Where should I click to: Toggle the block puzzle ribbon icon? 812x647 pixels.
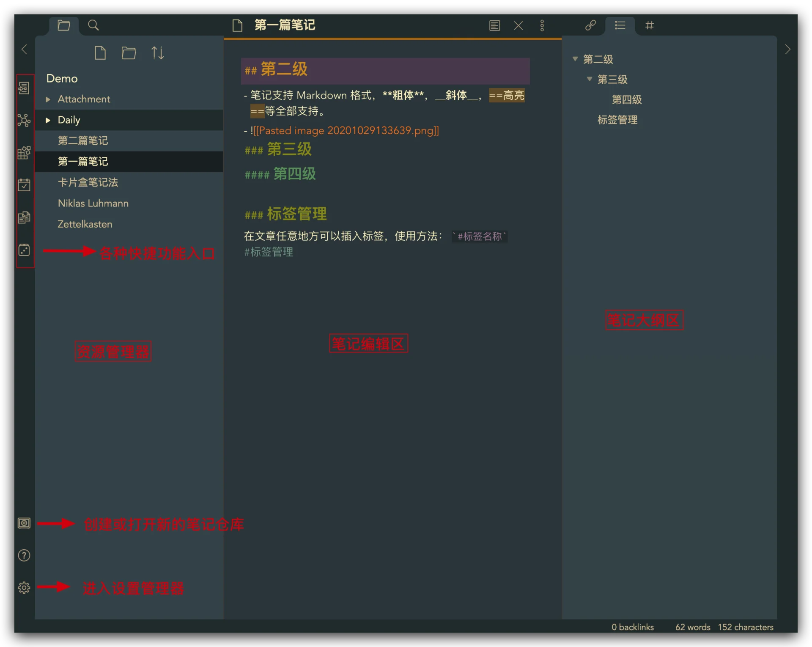point(24,153)
